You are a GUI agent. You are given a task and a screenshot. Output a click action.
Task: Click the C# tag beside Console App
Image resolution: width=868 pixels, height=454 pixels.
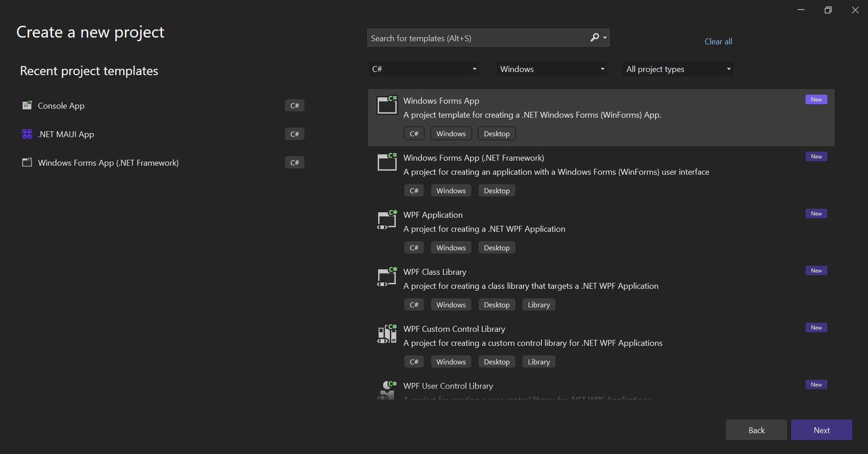pos(294,105)
